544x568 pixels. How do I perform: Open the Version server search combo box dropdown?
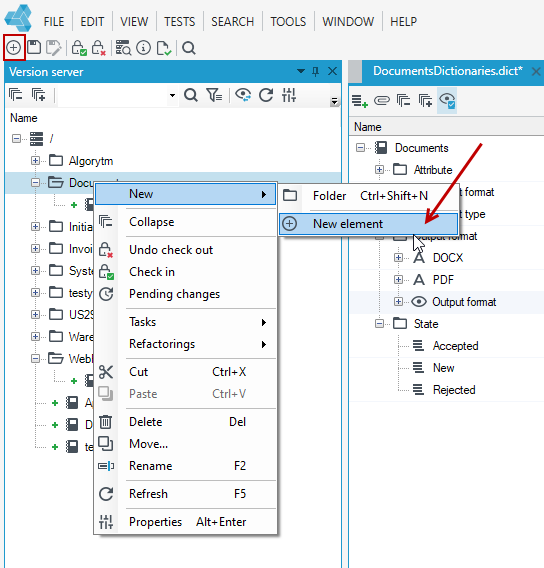pos(172,95)
